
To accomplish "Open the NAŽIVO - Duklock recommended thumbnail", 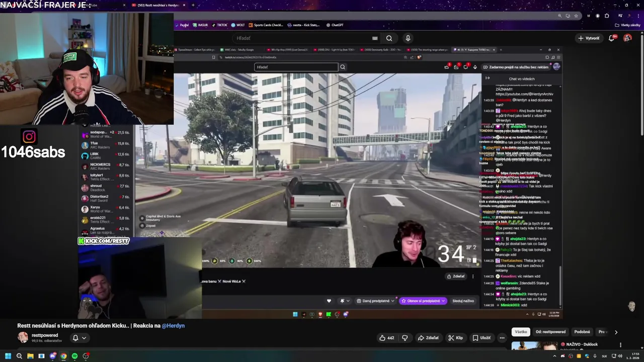I will 534,346.
